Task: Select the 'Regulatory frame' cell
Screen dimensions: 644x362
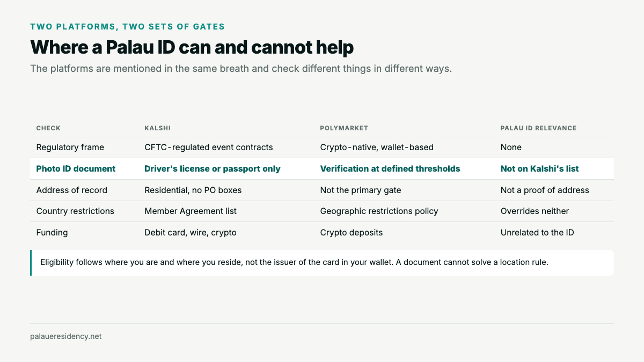Action: (70, 147)
